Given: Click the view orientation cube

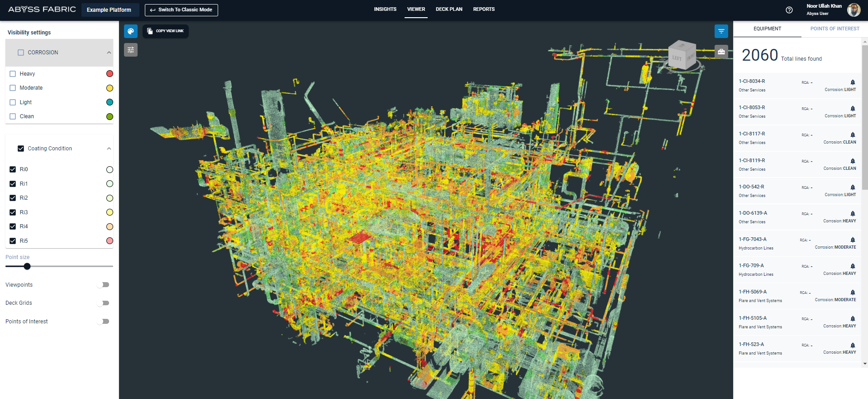Looking at the screenshot, I should (682, 56).
